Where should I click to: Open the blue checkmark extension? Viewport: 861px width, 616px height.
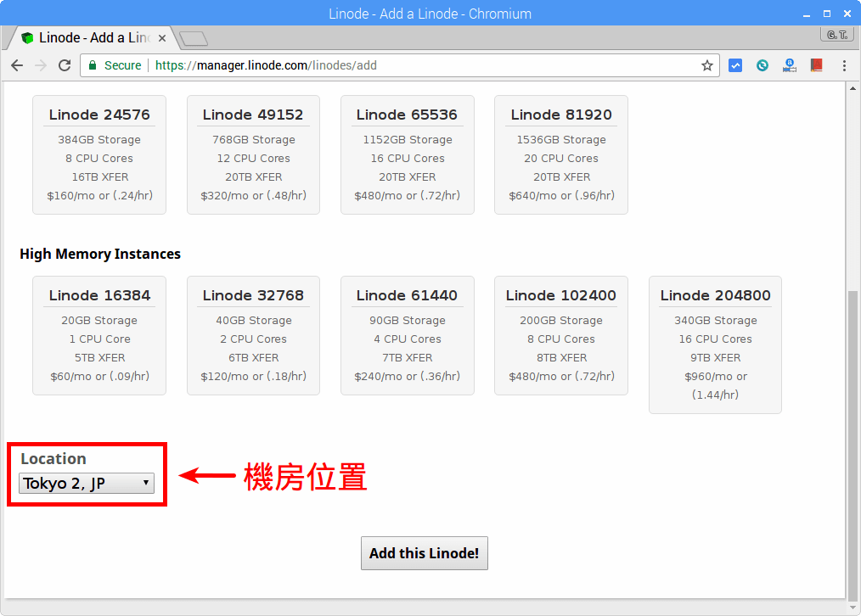734,64
